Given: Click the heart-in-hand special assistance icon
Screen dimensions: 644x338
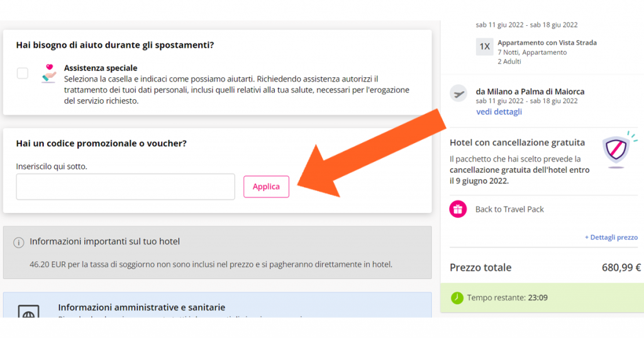Looking at the screenshot, I should [x=48, y=73].
